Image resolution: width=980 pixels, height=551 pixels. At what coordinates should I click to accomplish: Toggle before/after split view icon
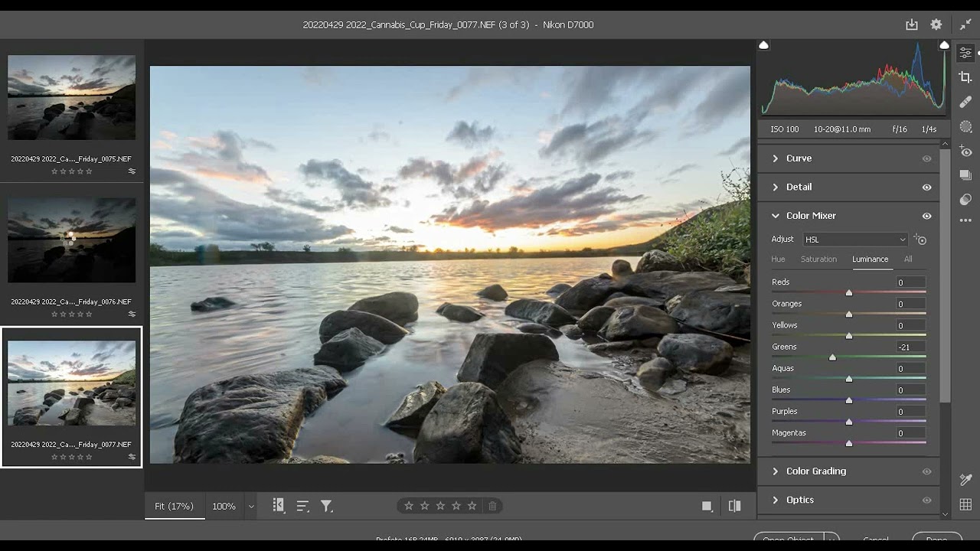pos(734,506)
